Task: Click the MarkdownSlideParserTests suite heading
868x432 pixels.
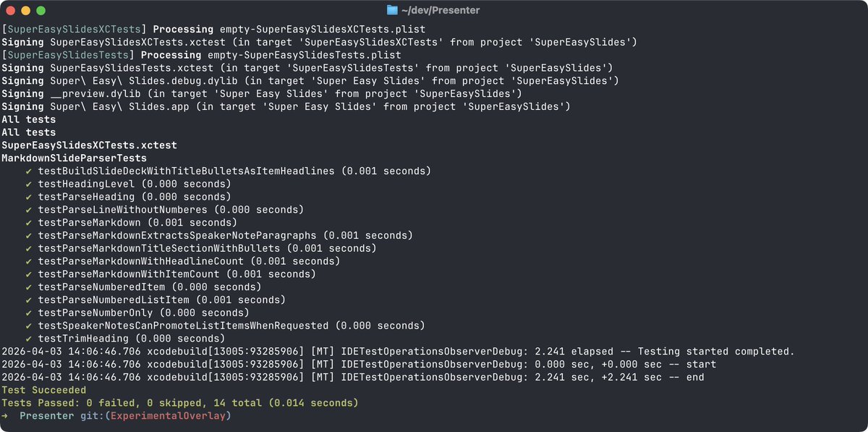Action: [74, 158]
